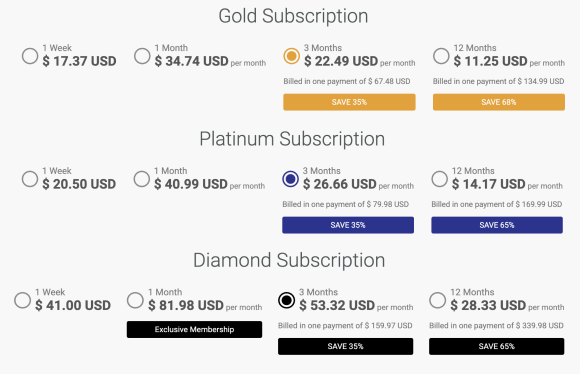Choose Gold 1 Month $34.74 plan
The height and width of the screenshot is (374, 580).
point(142,56)
